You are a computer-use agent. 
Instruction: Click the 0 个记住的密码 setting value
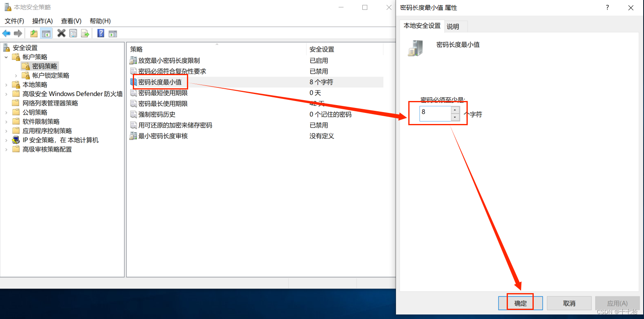tap(330, 115)
